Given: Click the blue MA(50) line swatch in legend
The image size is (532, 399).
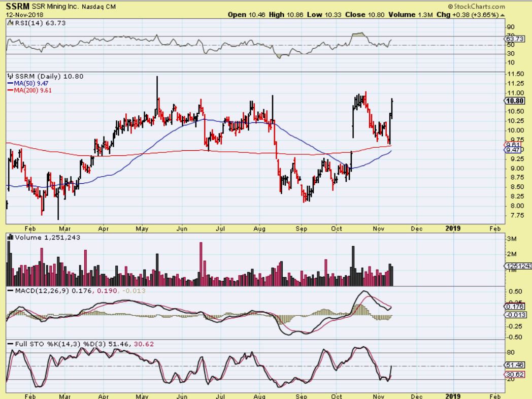Looking at the screenshot, I should [10, 83].
